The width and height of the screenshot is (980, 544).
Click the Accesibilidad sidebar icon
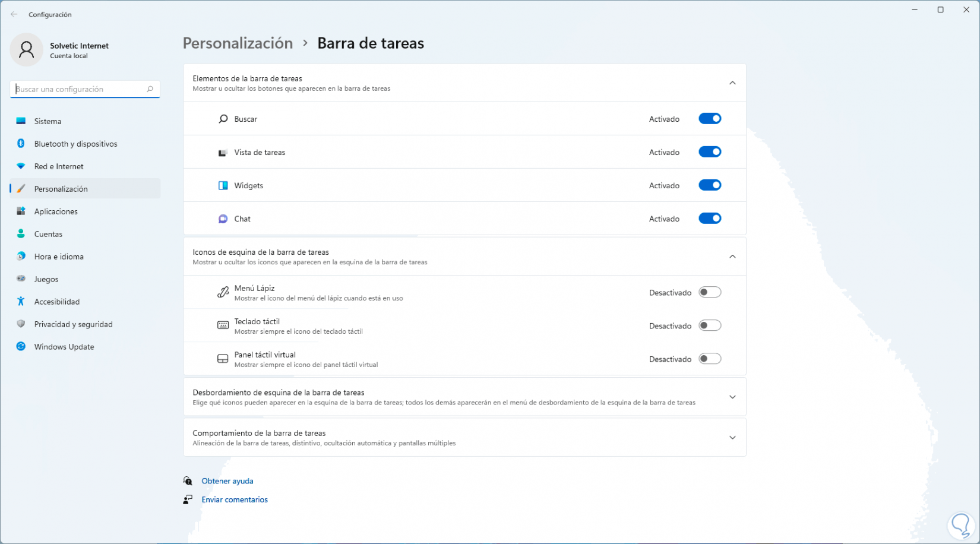click(x=21, y=302)
